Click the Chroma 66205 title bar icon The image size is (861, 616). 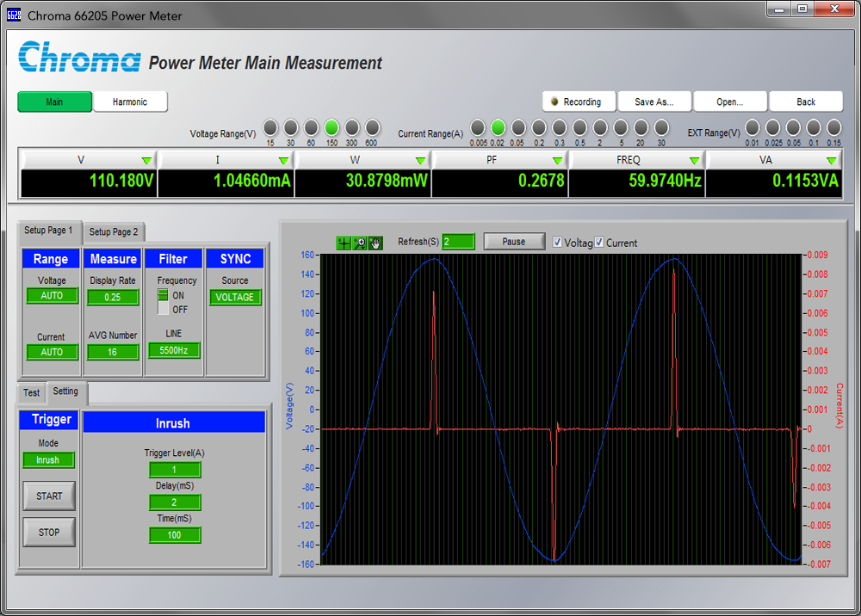[13, 15]
